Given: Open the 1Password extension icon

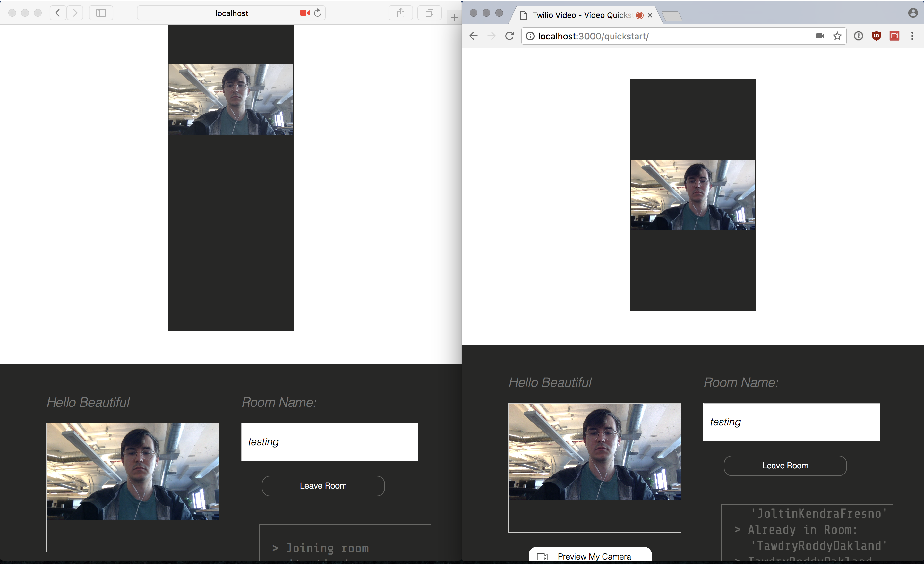Looking at the screenshot, I should [x=858, y=36].
